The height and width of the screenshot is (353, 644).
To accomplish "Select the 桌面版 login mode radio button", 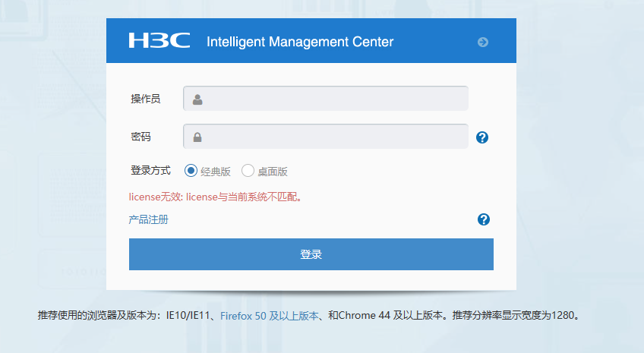I will pos(248,171).
